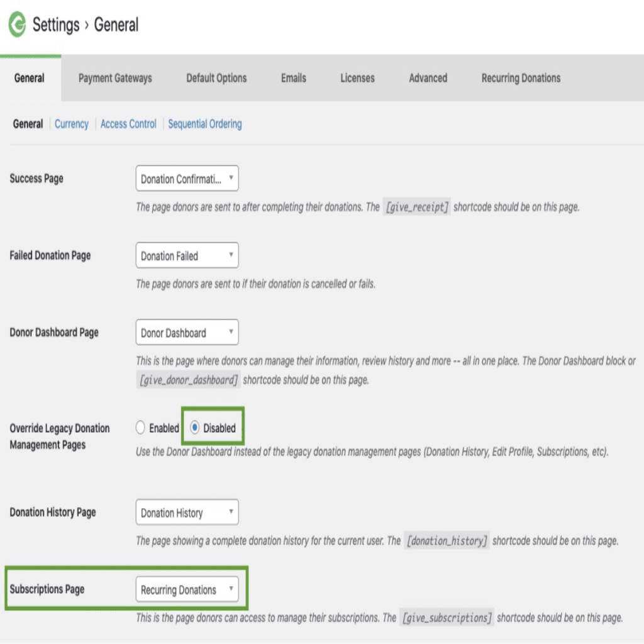This screenshot has width=644, height=644.
Task: Open the Subscriptions Page dropdown
Action: 187,589
